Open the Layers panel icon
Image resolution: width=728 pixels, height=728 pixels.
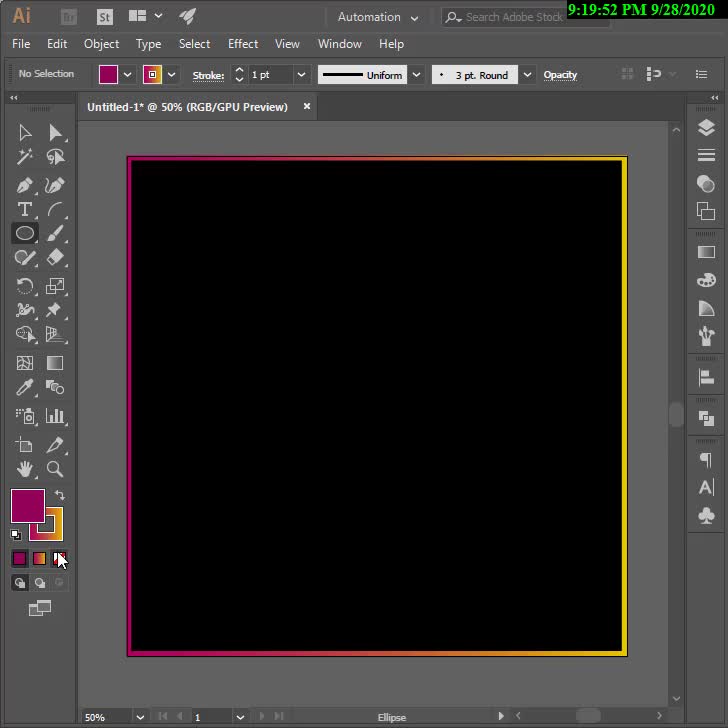pos(706,128)
